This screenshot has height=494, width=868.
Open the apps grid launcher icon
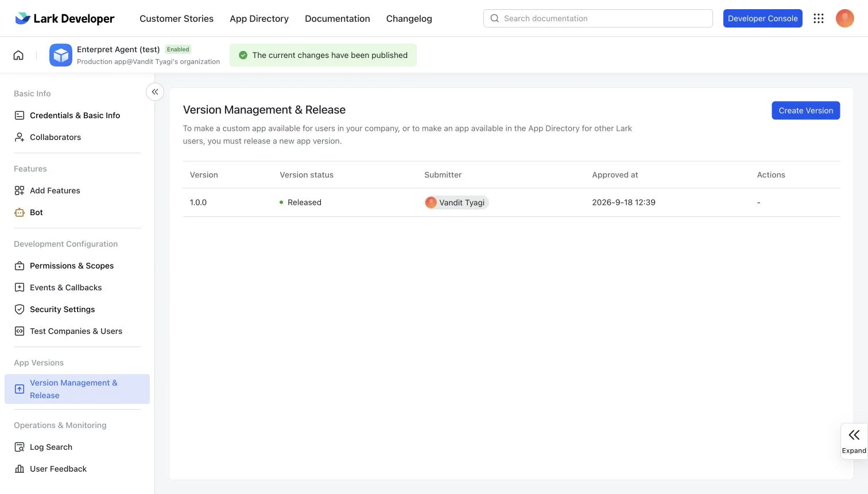coord(819,18)
